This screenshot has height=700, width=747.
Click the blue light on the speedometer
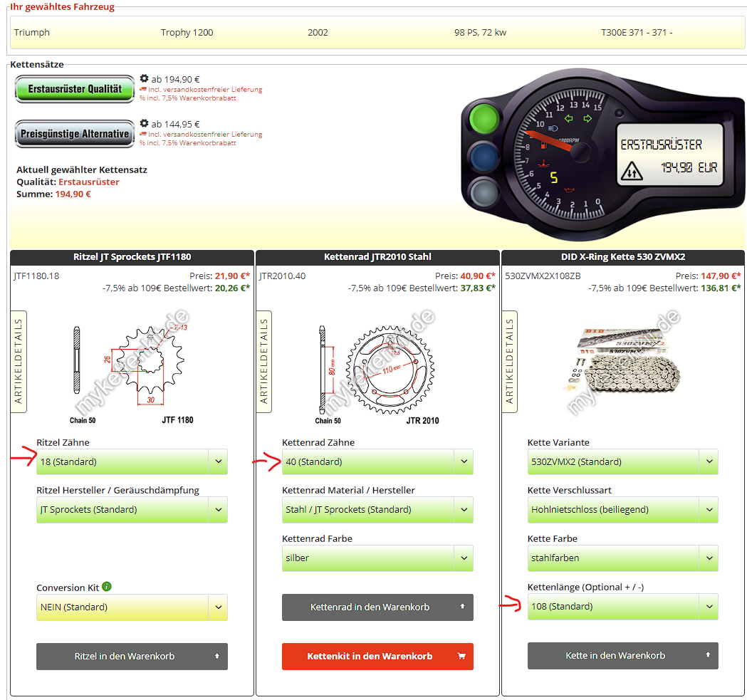pyautogui.click(x=484, y=157)
